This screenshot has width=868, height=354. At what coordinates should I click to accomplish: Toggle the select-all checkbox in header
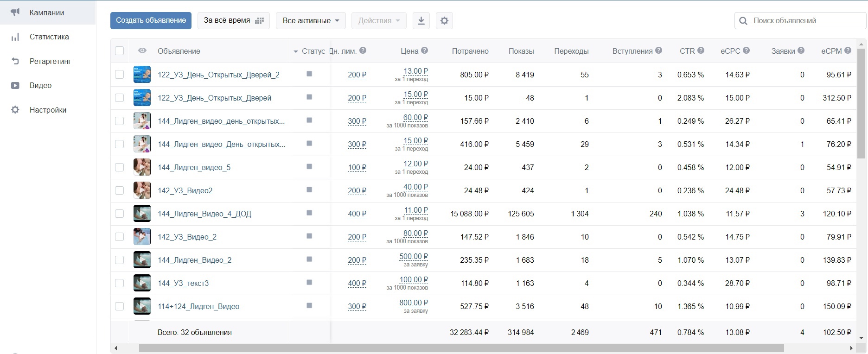[120, 51]
